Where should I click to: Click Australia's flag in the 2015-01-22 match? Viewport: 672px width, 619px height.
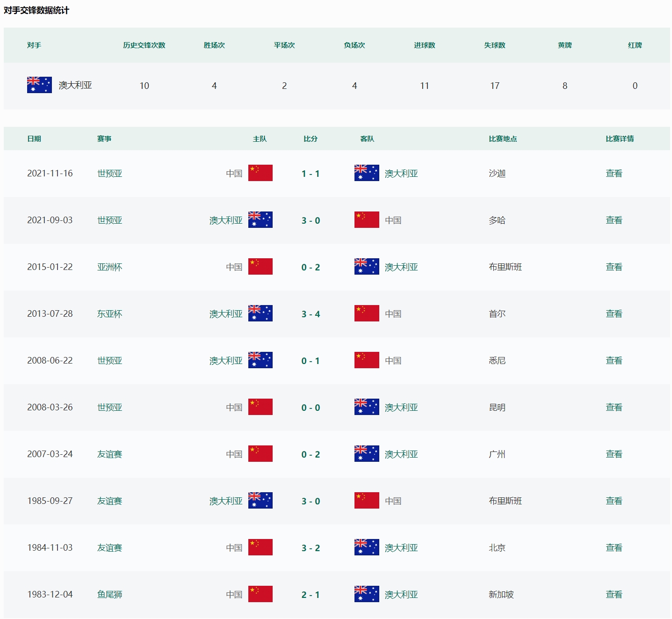click(x=367, y=267)
